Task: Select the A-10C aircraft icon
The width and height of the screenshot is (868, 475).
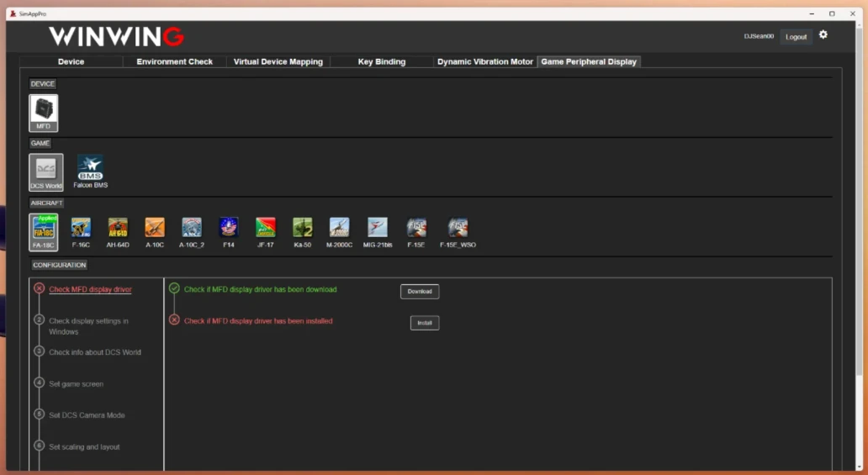Action: coord(155,232)
